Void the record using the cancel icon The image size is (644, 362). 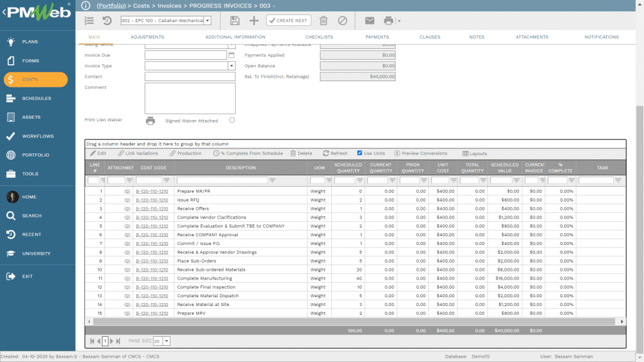tap(342, 21)
